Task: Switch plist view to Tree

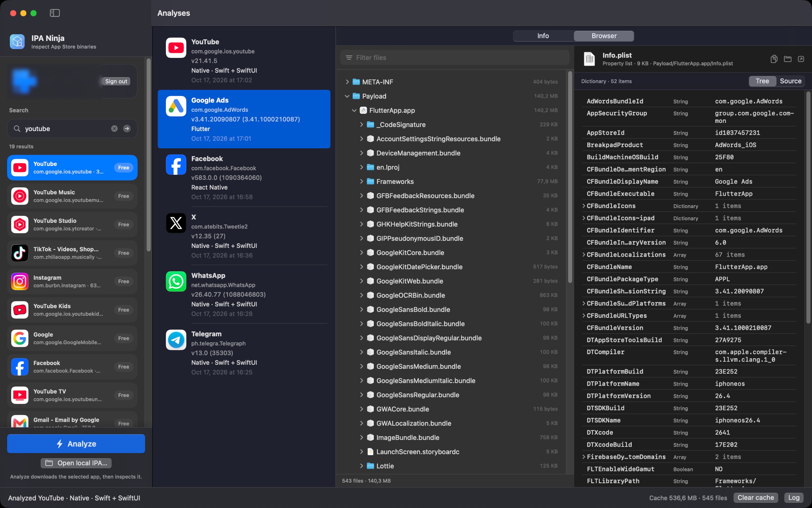Action: coord(762,81)
